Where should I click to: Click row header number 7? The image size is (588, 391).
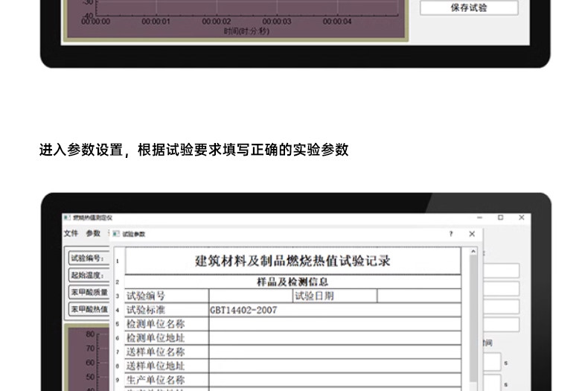(118, 352)
